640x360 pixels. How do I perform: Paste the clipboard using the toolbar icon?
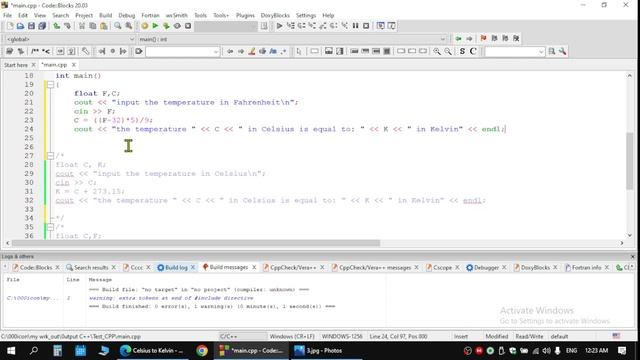click(104, 26)
